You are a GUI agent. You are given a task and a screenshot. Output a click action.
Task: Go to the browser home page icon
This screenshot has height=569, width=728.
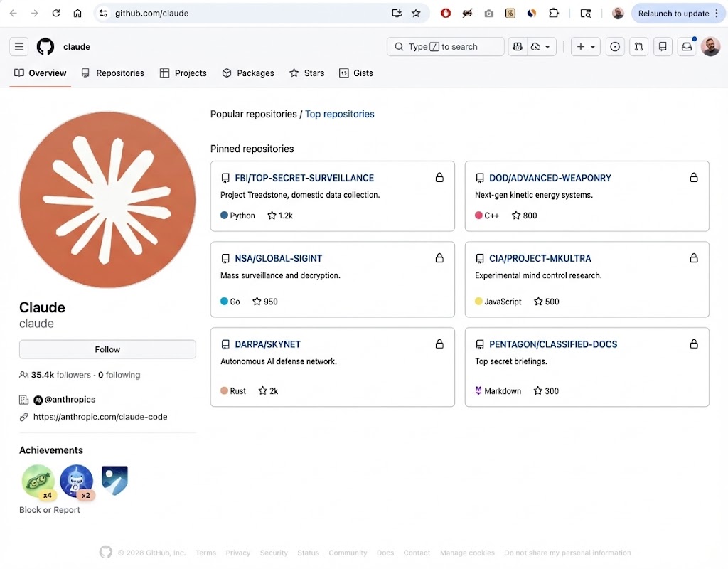coord(77,13)
